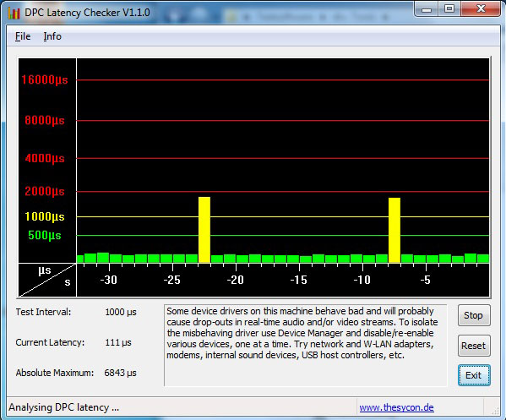Click the Absolute Maximum value 6843 µs
506x420 pixels.
(x=120, y=373)
